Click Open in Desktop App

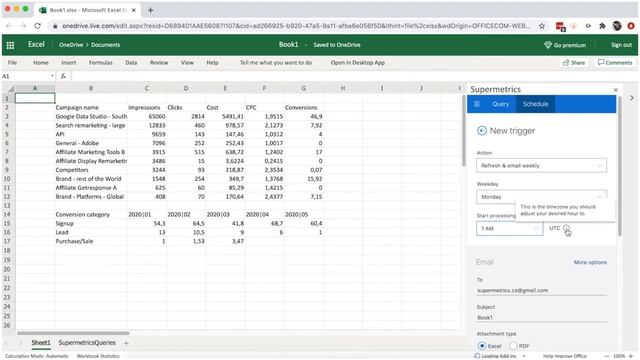point(358,63)
